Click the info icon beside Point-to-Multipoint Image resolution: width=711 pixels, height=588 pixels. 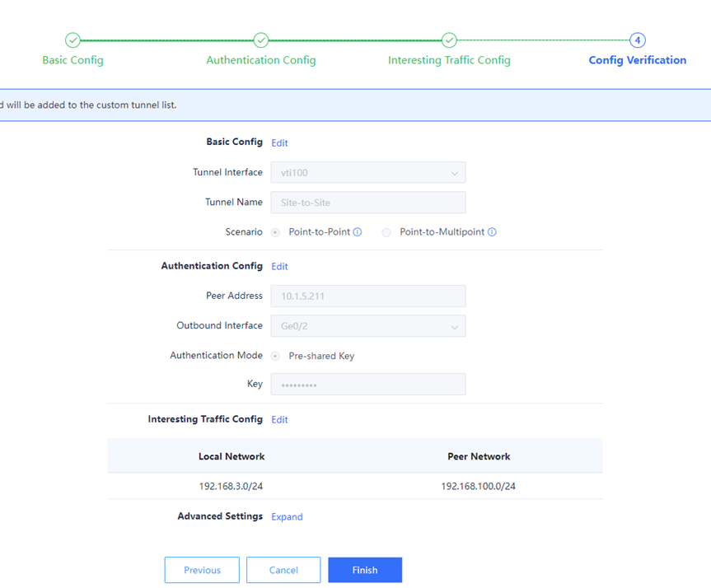[x=492, y=232]
